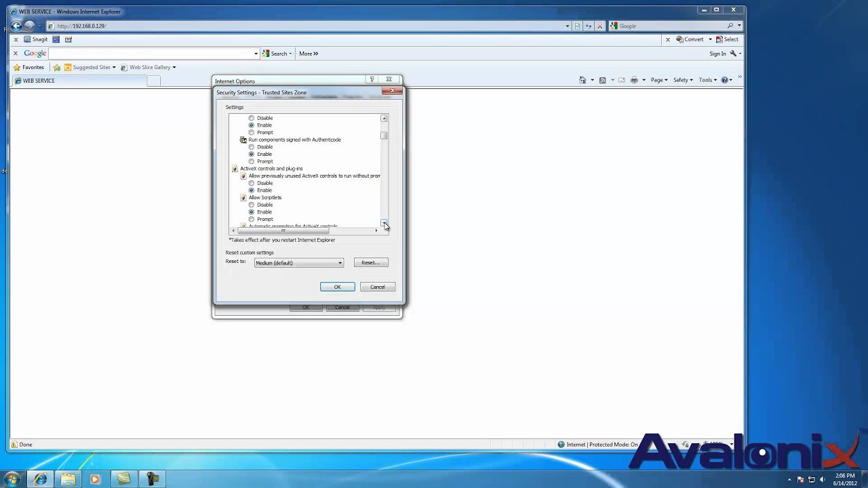Open the Home button dropdown arrow
Screen dimensions: 868x488
(592, 80)
